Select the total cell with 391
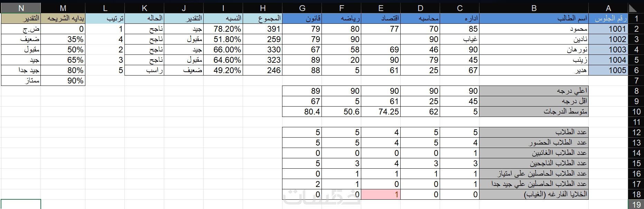 263,29
